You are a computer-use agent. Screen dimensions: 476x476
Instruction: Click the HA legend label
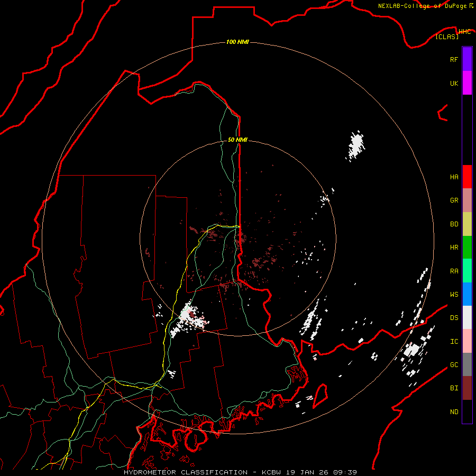pos(454,177)
